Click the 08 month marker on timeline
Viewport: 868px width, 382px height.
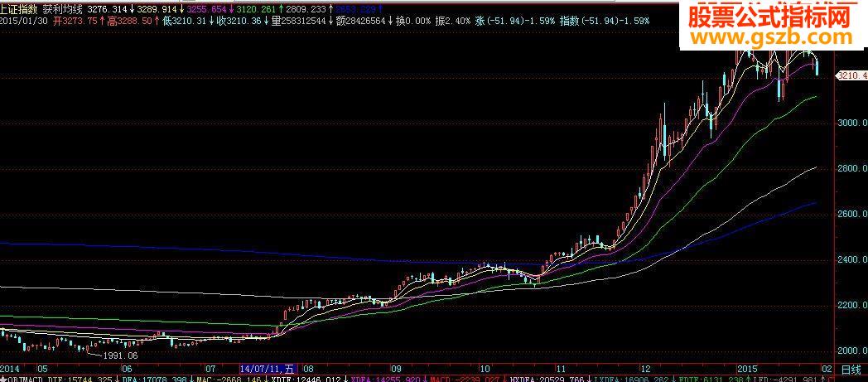point(309,368)
